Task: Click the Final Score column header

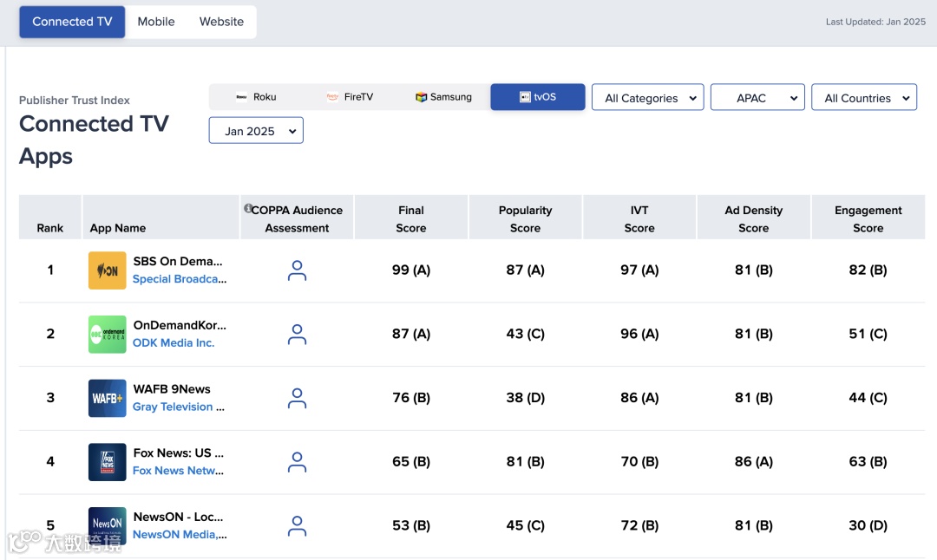Action: [x=411, y=219]
